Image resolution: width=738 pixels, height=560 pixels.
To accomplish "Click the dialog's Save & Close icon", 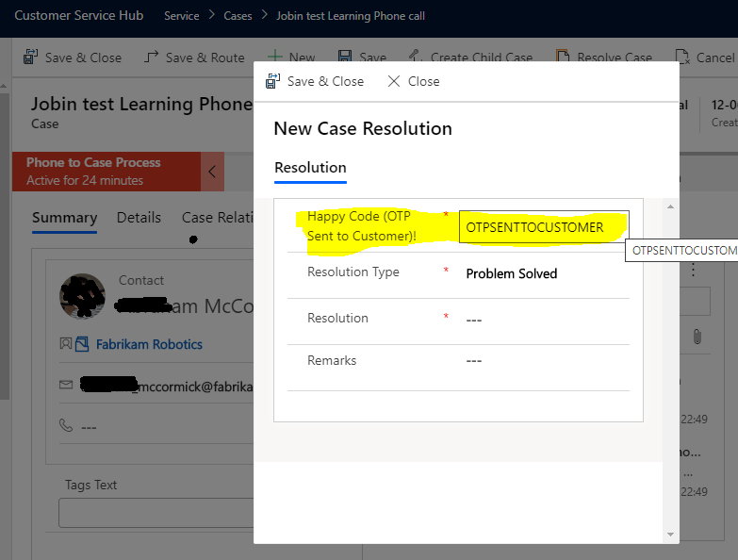I will click(x=272, y=81).
